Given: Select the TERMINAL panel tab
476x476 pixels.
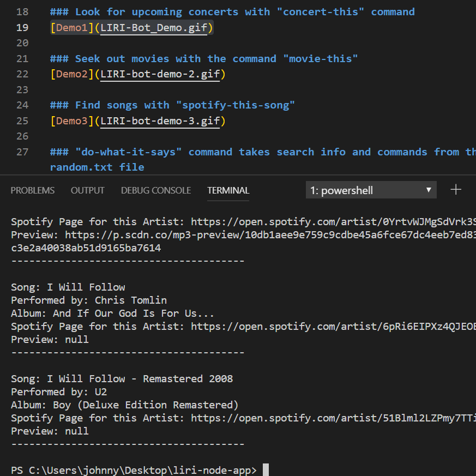Looking at the screenshot, I should pos(228,190).
